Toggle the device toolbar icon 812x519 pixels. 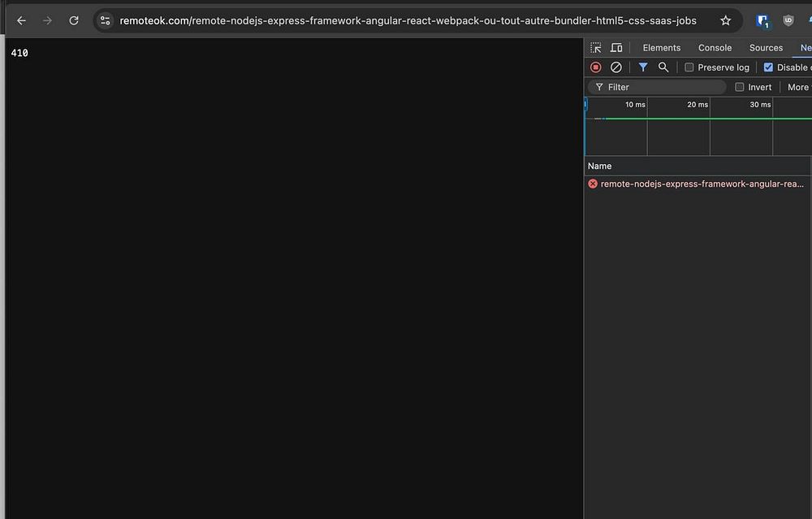pyautogui.click(x=616, y=48)
